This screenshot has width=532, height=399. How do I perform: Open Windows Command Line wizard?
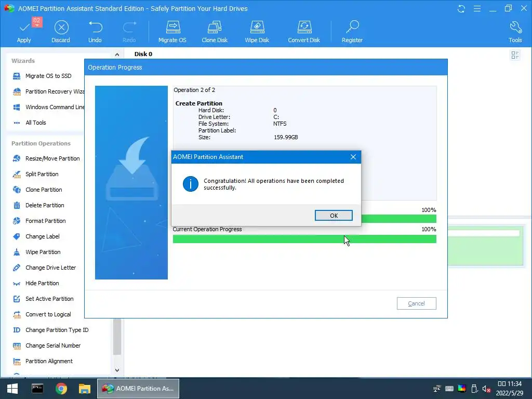tap(48, 107)
